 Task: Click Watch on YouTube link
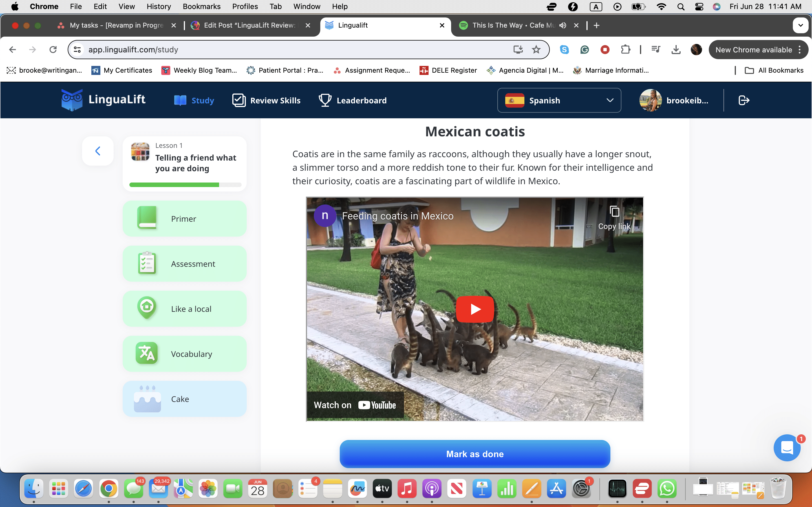[x=355, y=405]
